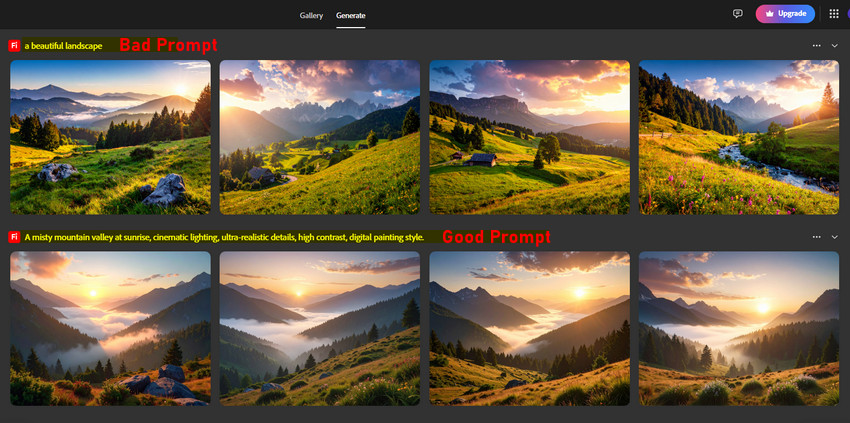Open three-dot menu for 'a beautiful landscape' row
Screen dimensions: 850x423
point(817,46)
